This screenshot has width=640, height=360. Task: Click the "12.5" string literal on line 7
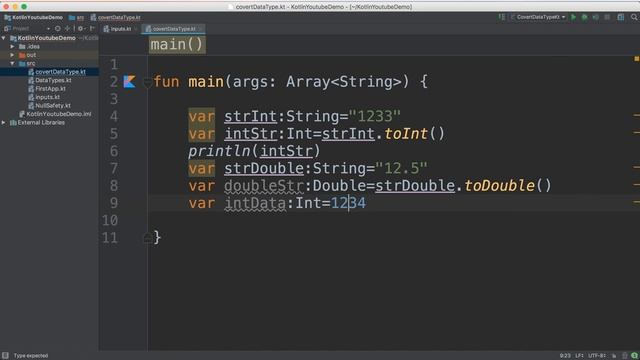[x=401, y=169]
